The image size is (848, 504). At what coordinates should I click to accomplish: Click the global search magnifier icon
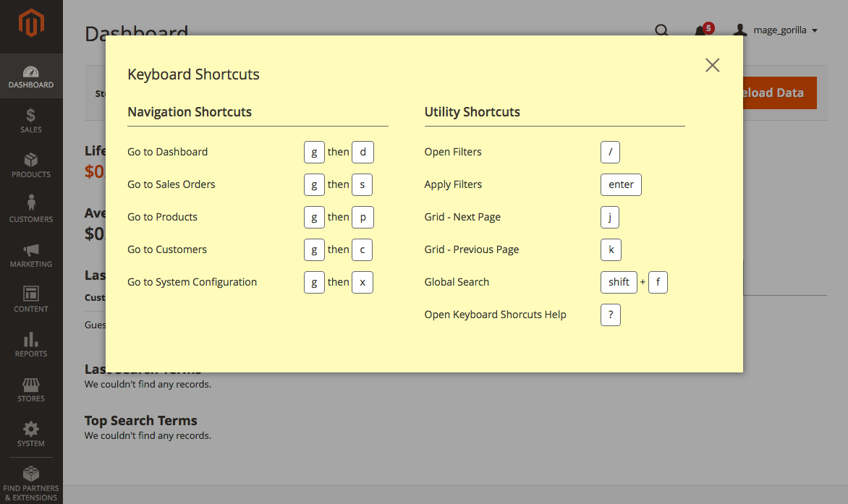(661, 30)
